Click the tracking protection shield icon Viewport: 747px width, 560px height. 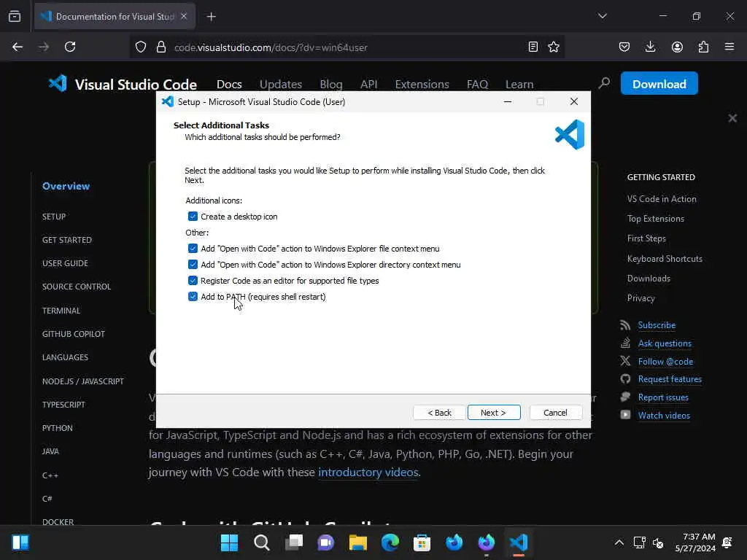click(141, 47)
